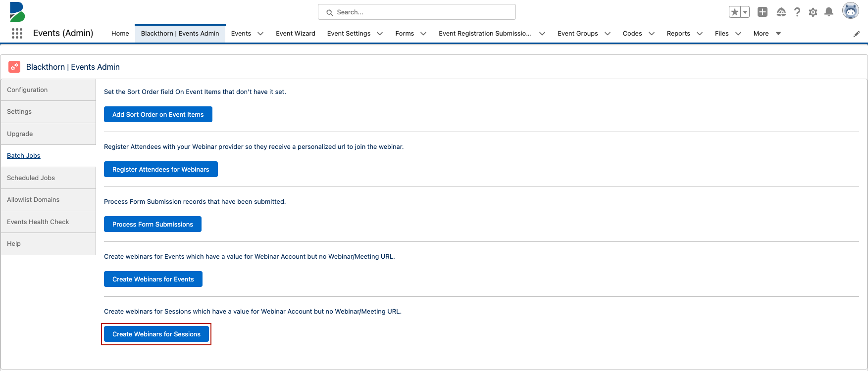The height and width of the screenshot is (371, 868).
Task: Click the Blackthorn | Events Admin page title
Action: (73, 67)
